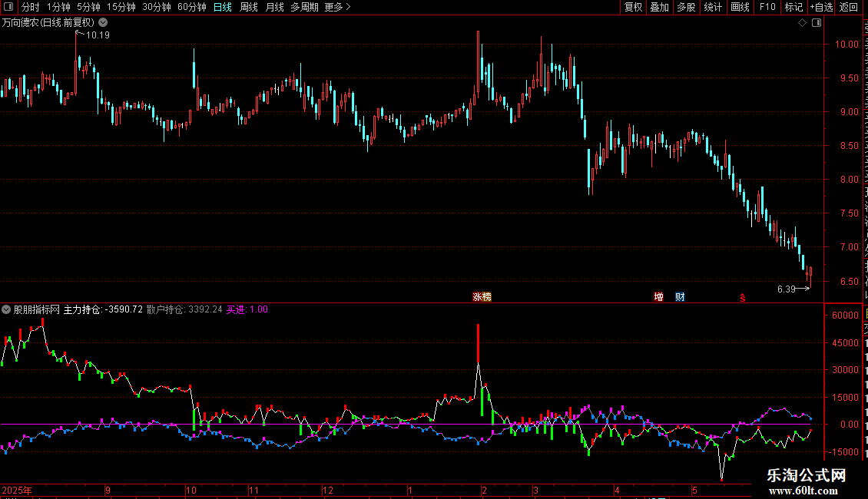Open 多周期 multi-period view

click(x=304, y=7)
